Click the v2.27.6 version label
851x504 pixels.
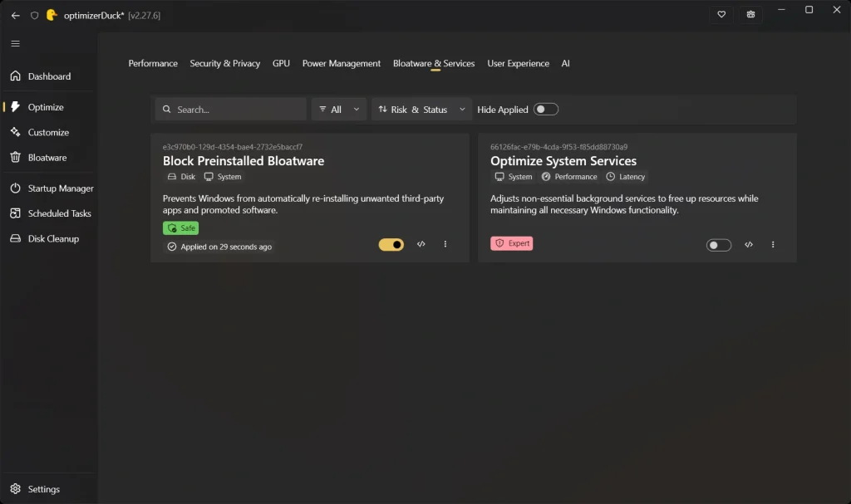click(x=145, y=16)
